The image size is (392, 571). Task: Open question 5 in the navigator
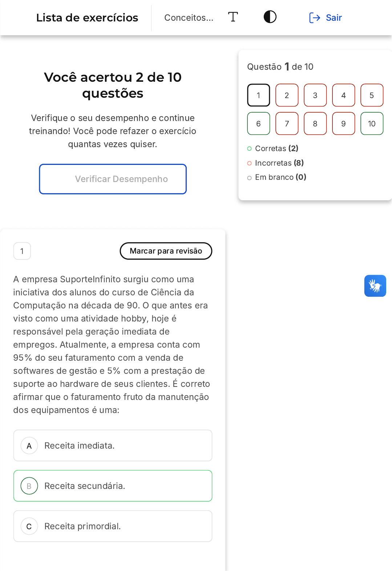click(x=372, y=95)
